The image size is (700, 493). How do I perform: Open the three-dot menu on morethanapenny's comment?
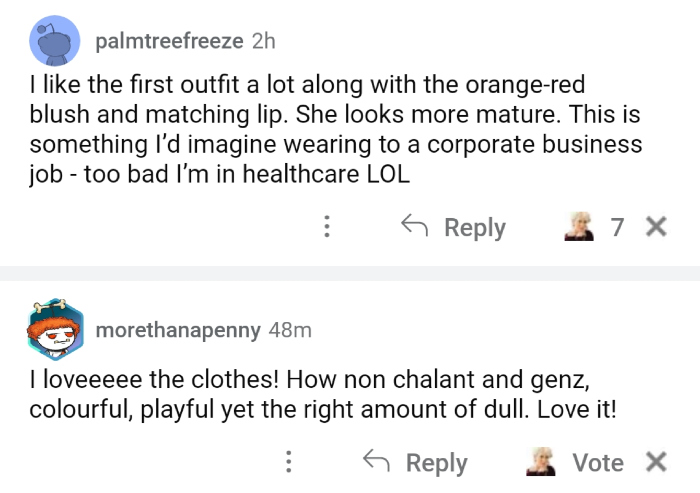coord(288,462)
